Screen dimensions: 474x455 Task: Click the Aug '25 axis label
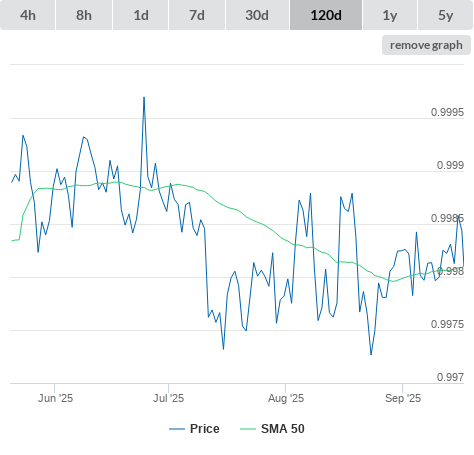tap(286, 398)
